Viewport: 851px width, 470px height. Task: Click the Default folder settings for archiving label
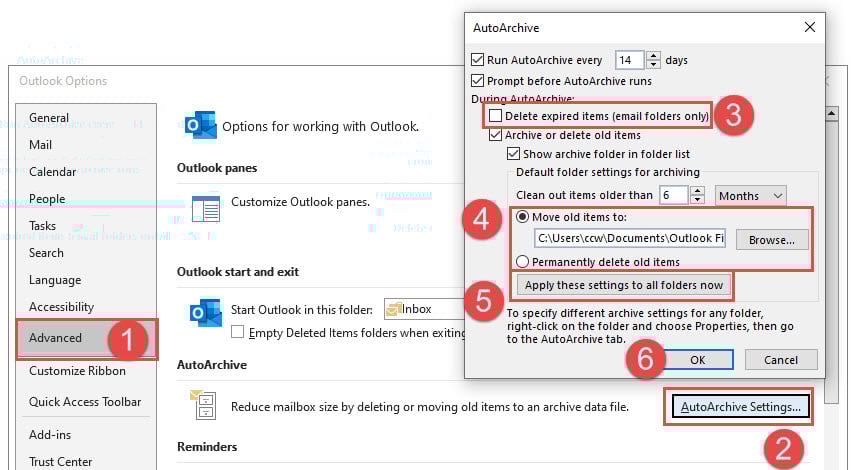(608, 172)
